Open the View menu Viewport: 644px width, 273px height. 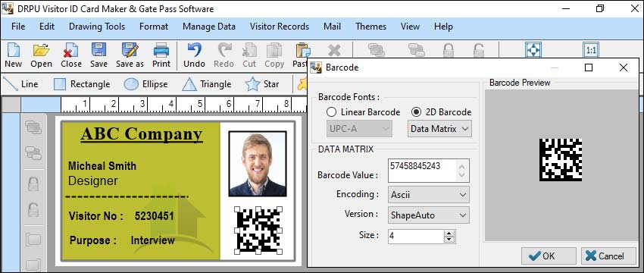[410, 27]
